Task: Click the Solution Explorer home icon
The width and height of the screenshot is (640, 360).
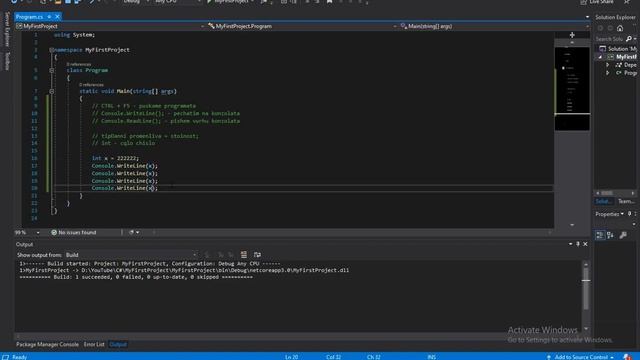Action: 620,28
